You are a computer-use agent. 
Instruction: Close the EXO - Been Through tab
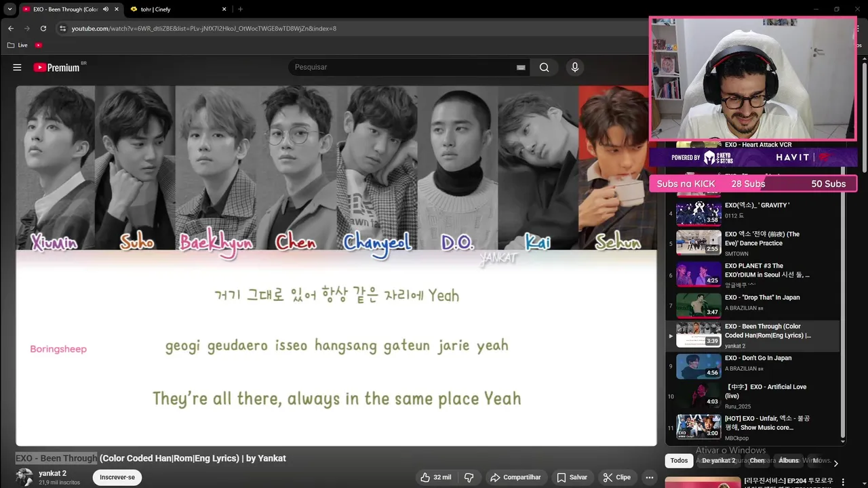point(117,9)
